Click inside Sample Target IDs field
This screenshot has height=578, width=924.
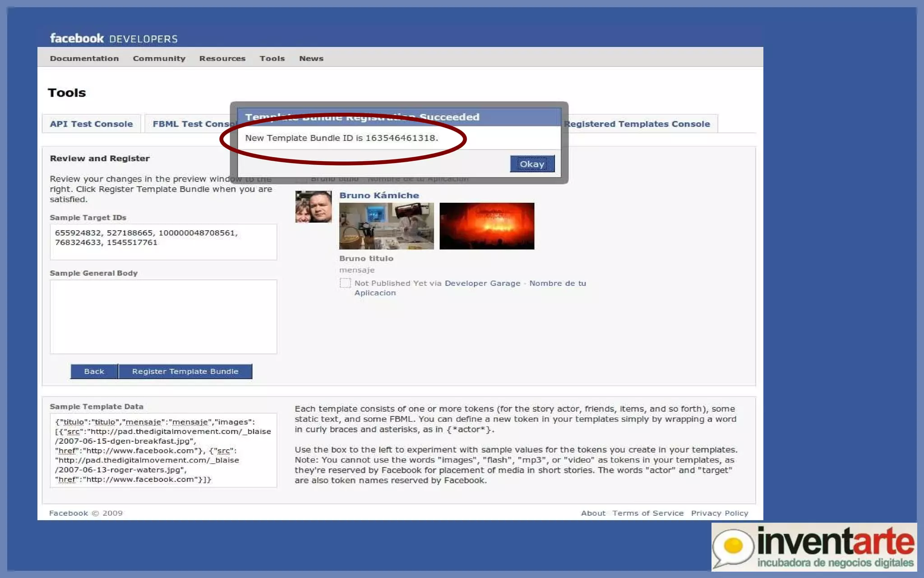click(x=163, y=242)
